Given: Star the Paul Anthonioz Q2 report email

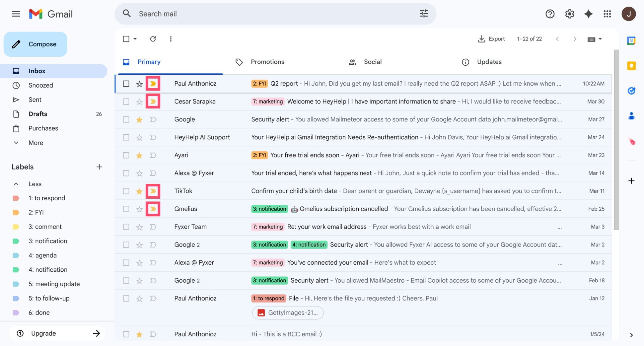Looking at the screenshot, I should tap(139, 84).
